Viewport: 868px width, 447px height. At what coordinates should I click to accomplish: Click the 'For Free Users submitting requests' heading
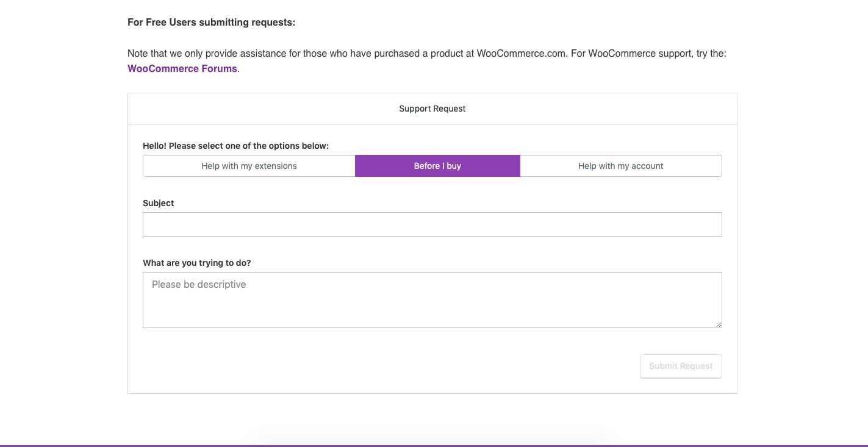pyautogui.click(x=211, y=23)
